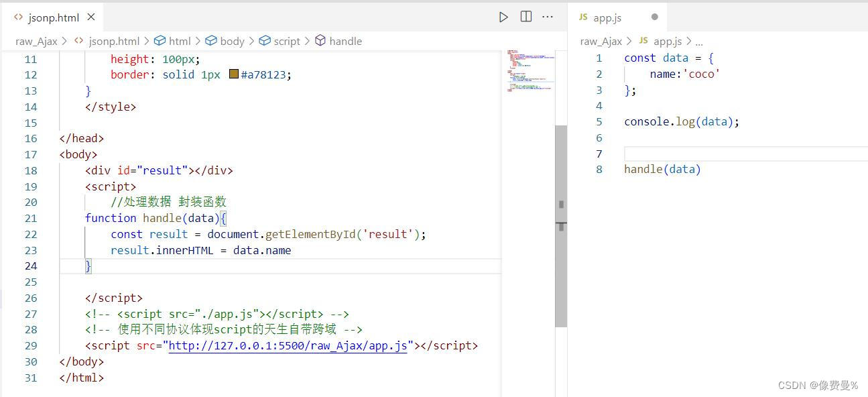Click the code minimap preview
Screen dimensions: 868x397
(531, 71)
